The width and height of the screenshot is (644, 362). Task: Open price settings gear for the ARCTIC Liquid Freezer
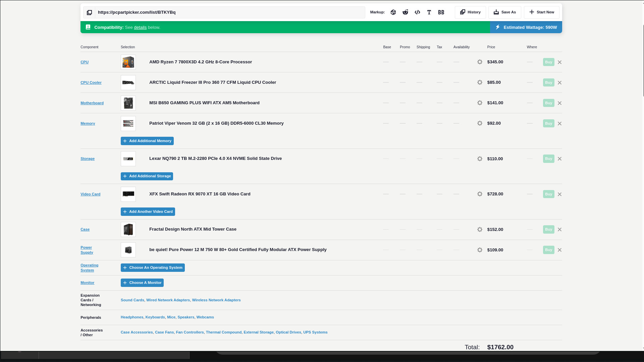(480, 82)
